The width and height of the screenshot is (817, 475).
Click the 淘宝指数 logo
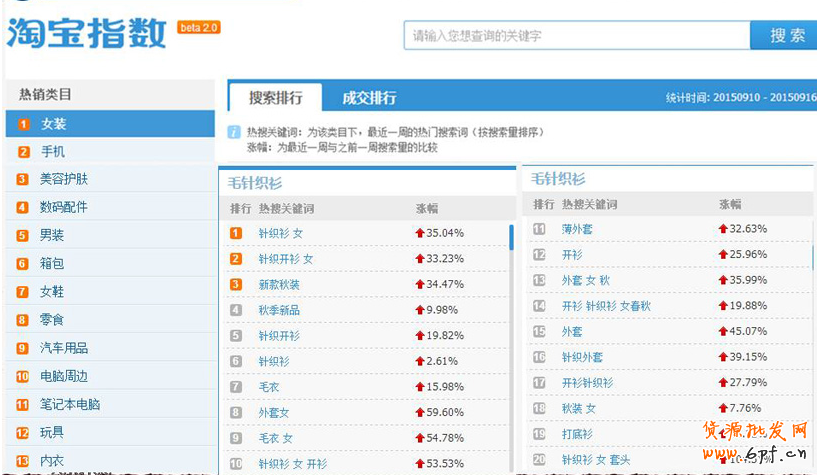click(x=86, y=33)
